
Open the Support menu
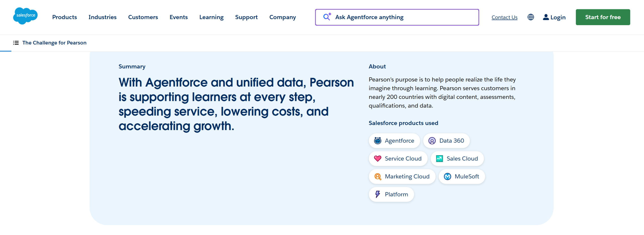(246, 17)
